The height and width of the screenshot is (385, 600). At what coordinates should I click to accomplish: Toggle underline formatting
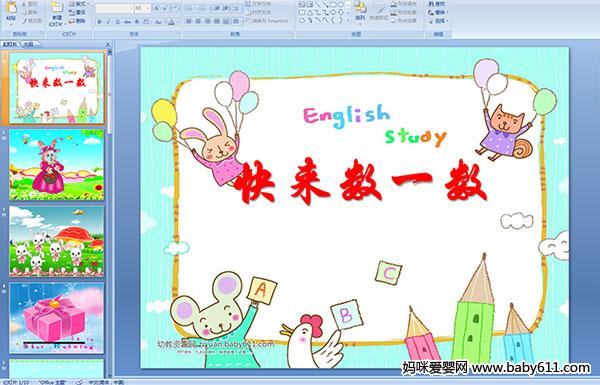tap(117, 22)
